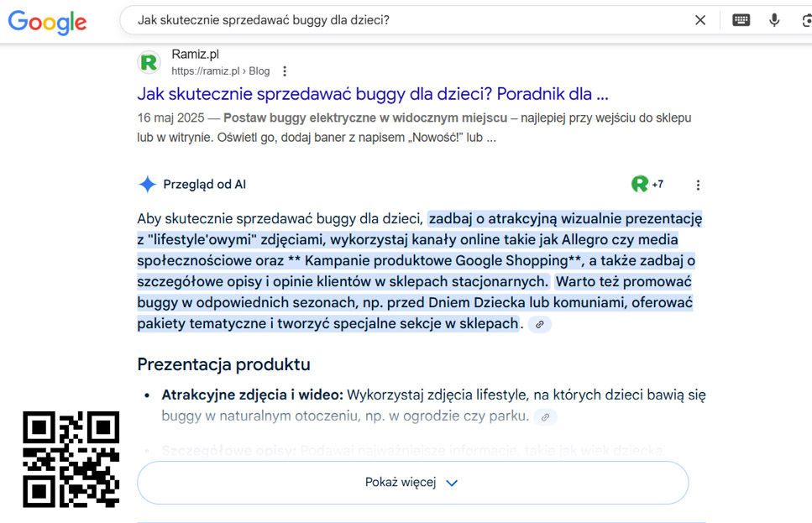Open search by image at search bar edge
Viewport: 812px width, 523px height.
805,20
